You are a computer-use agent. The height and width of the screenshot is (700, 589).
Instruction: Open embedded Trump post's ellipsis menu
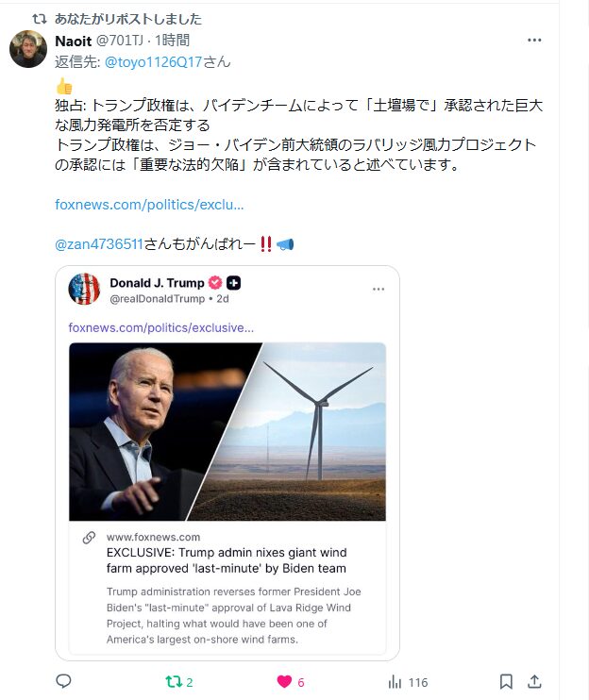point(379,290)
